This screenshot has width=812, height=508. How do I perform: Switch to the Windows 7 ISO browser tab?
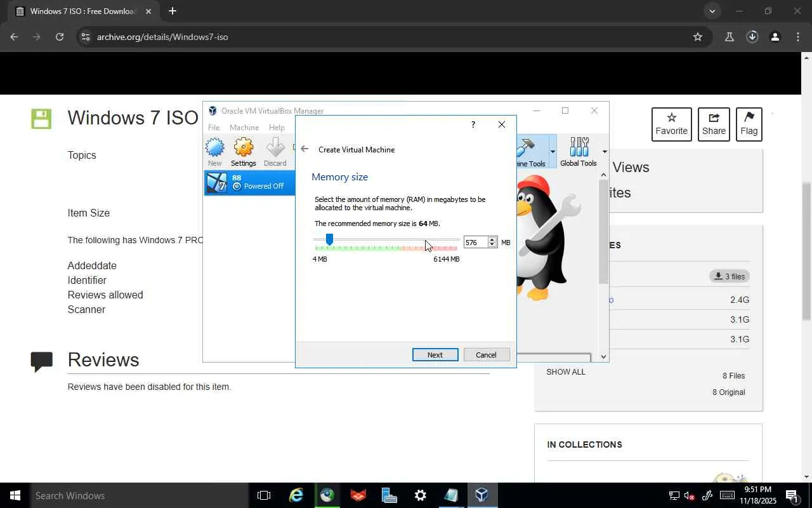tap(83, 11)
